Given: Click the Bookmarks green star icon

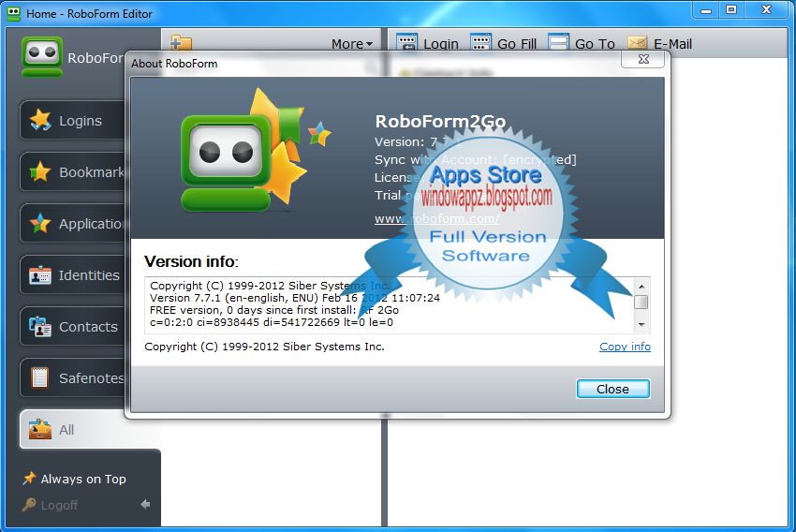Looking at the screenshot, I should 40,172.
